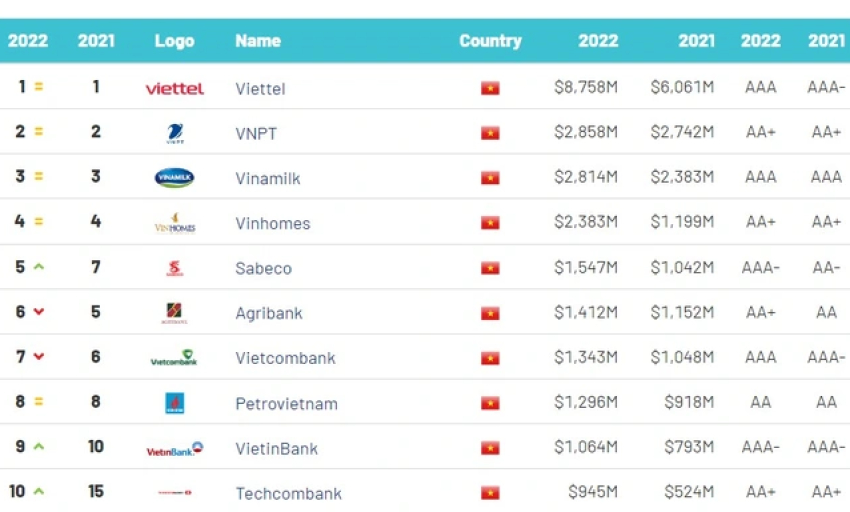The width and height of the screenshot is (850, 512).
Task: Click the Agribank logo
Action: click(175, 313)
